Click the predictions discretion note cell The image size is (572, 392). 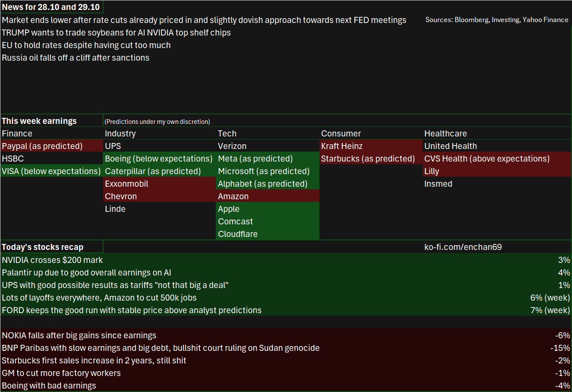pyautogui.click(x=158, y=122)
